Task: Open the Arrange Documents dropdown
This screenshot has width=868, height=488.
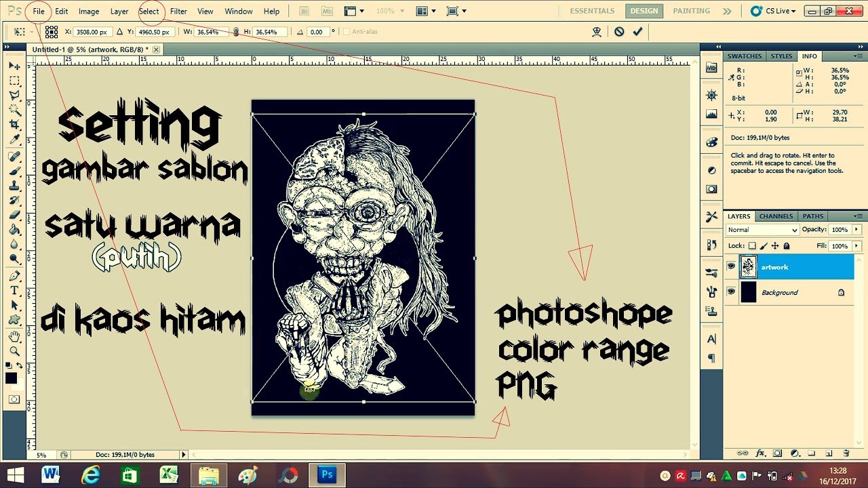Action: coord(426,11)
